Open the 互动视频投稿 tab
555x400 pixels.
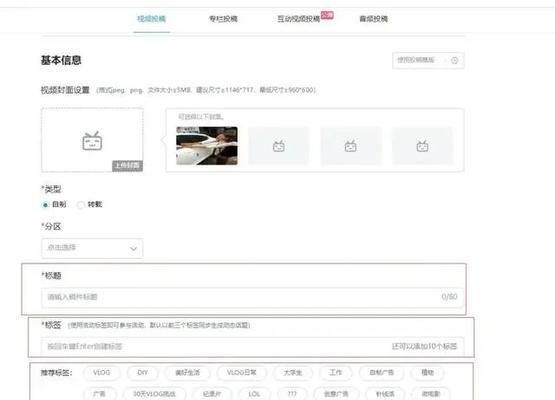pyautogui.click(x=299, y=19)
